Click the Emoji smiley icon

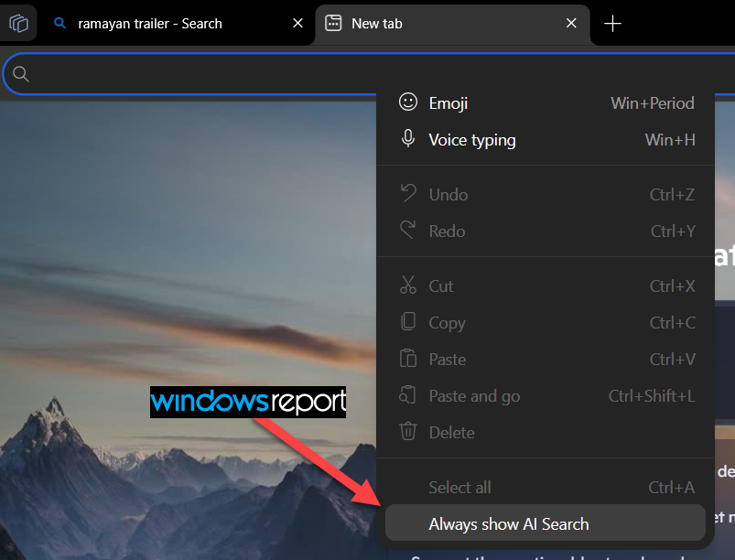click(408, 102)
